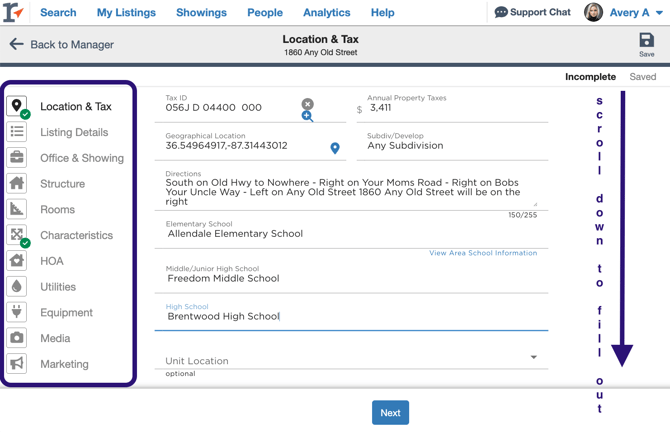Open View Area School Information link

coord(483,253)
